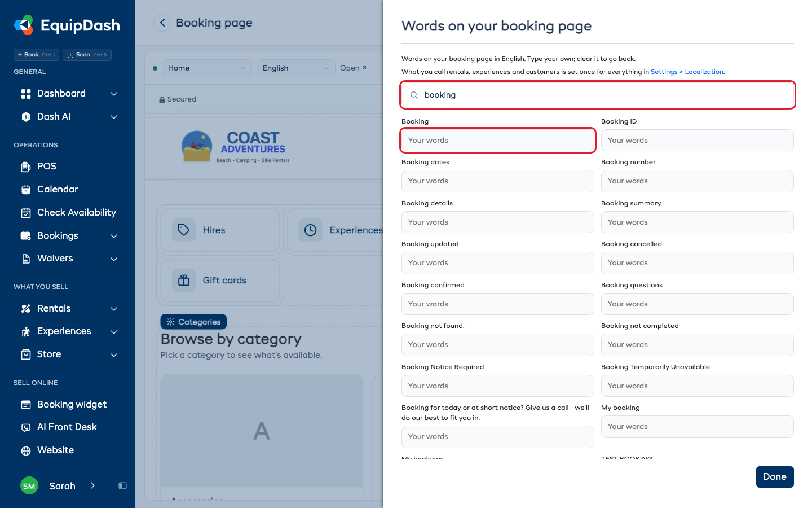
Task: Click the back arrow beside Booking page
Action: 162,23
